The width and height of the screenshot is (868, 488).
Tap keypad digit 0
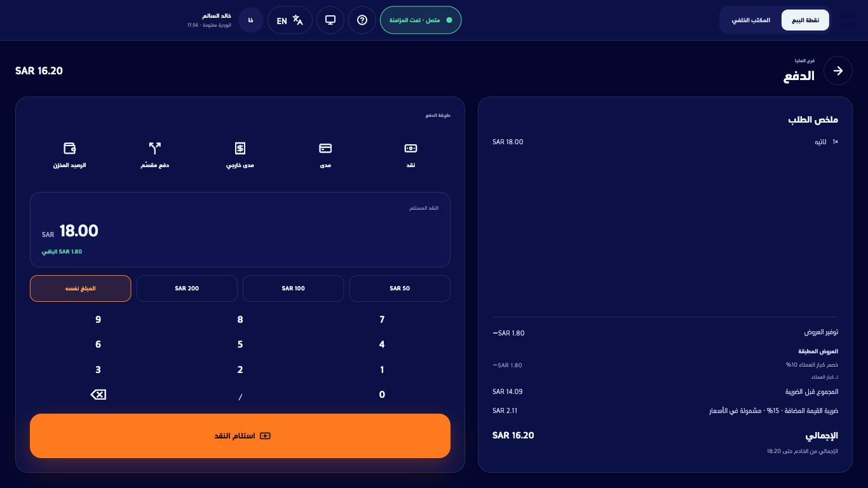[382, 395]
